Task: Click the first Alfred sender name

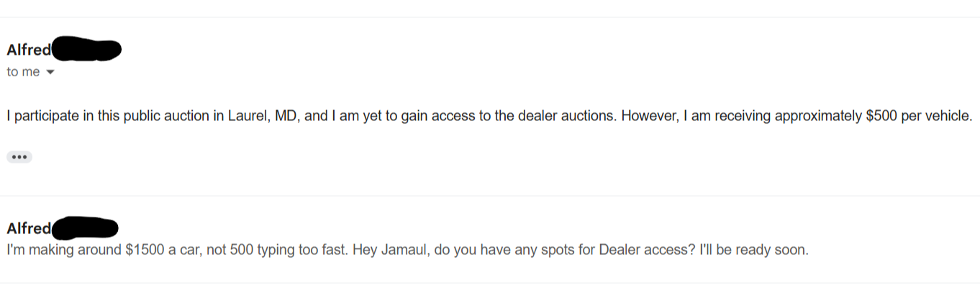Action: point(29,50)
